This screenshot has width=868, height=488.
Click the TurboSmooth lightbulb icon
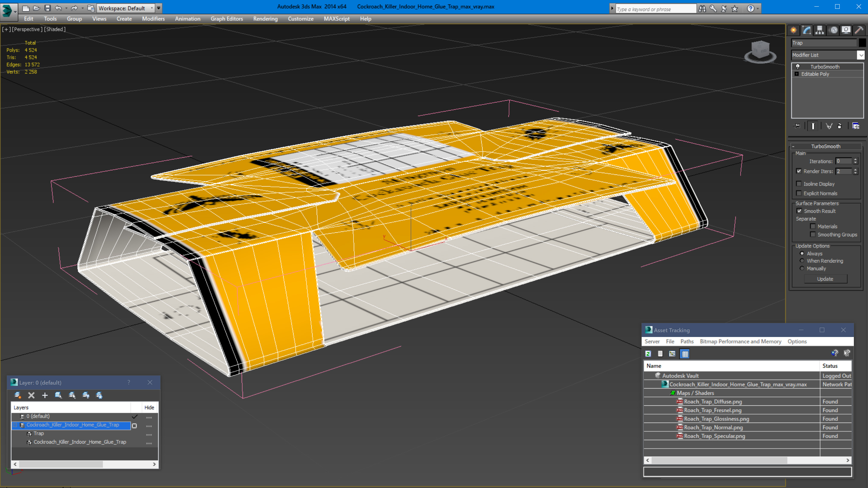pos(797,67)
